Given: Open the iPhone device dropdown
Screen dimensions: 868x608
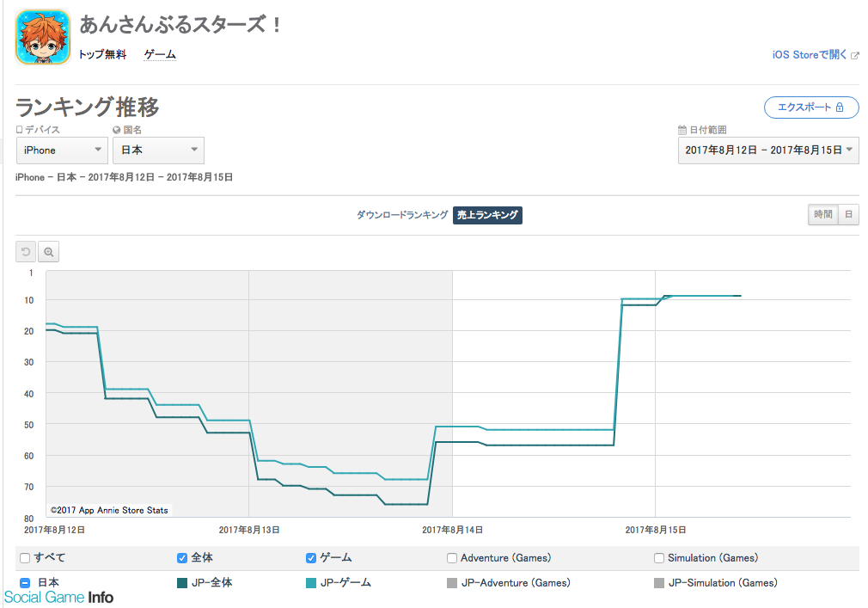Looking at the screenshot, I should 62,150.
